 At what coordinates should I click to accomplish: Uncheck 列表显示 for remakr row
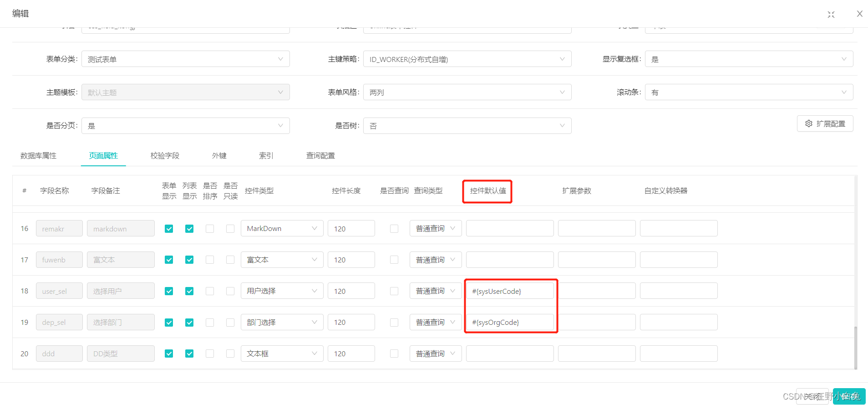tap(189, 229)
